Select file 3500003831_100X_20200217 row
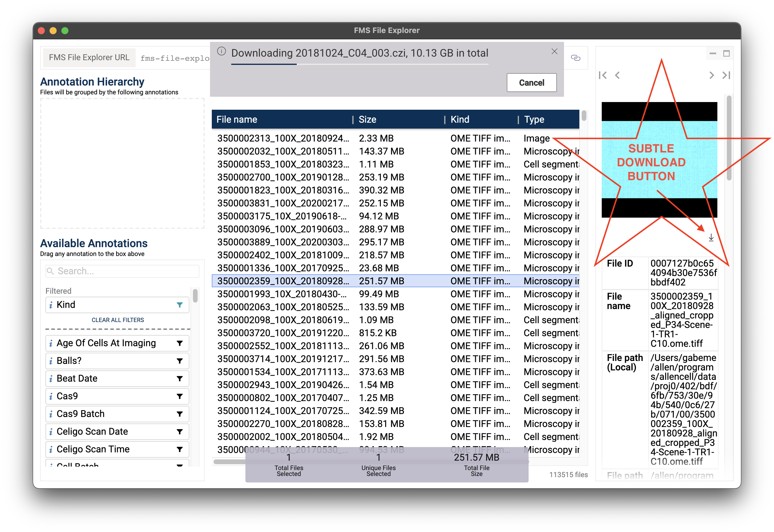The width and height of the screenshot is (774, 532). point(395,203)
